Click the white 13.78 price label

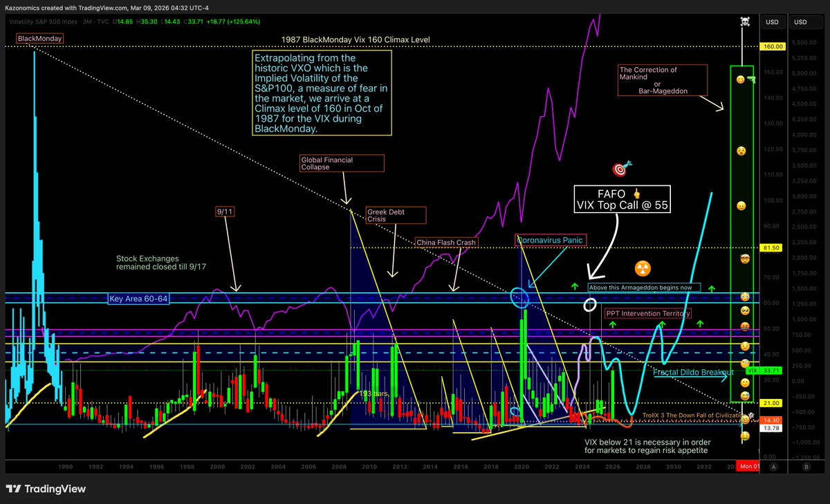773,429
